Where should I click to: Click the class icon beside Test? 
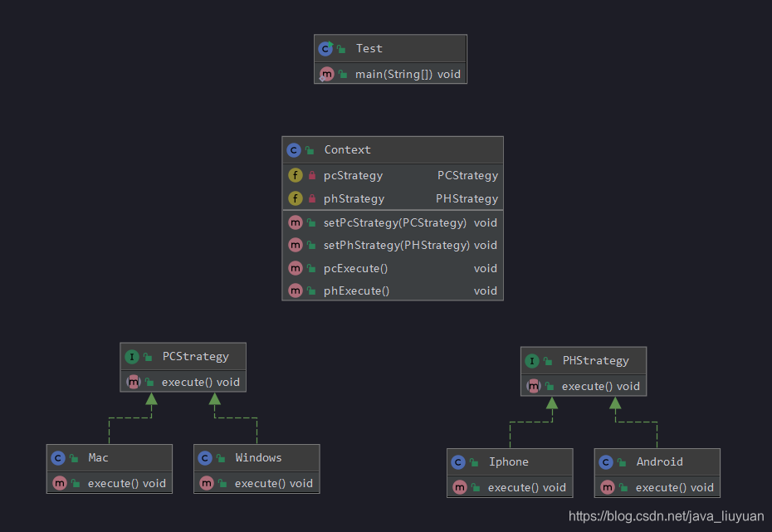(x=325, y=48)
